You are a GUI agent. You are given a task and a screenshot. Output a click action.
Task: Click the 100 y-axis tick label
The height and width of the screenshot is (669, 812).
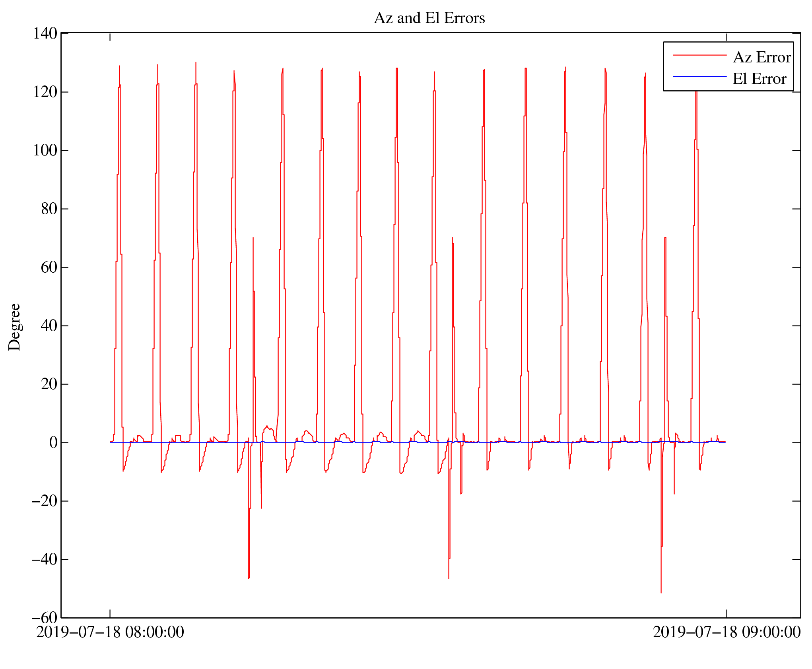point(45,150)
